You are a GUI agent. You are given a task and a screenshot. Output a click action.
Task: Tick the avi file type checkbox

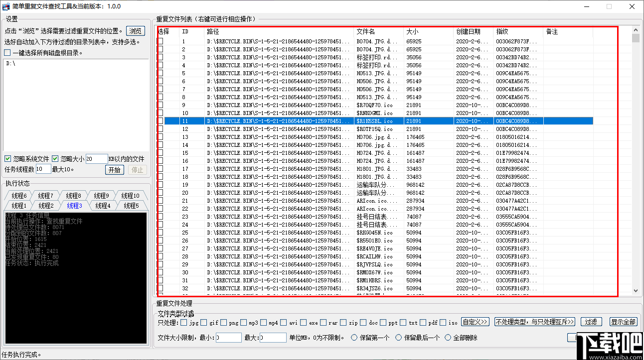pos(284,323)
